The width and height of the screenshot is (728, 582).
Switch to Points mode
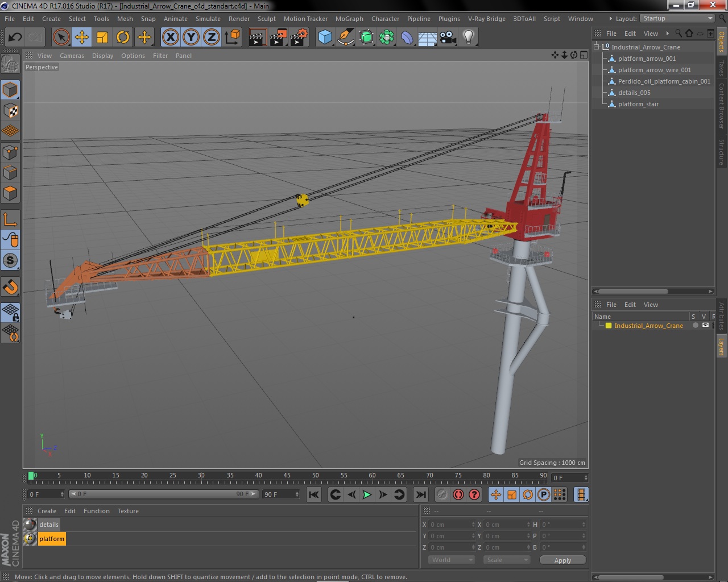[10, 152]
